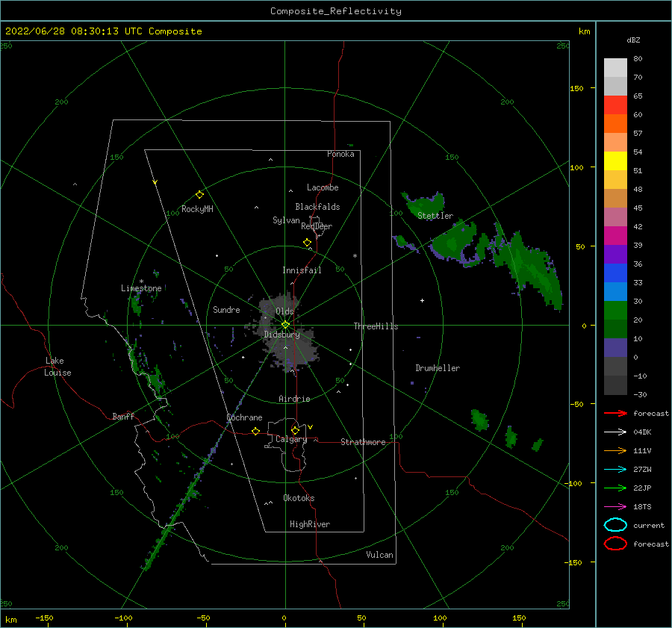Click the Airdrie label

click(x=294, y=399)
